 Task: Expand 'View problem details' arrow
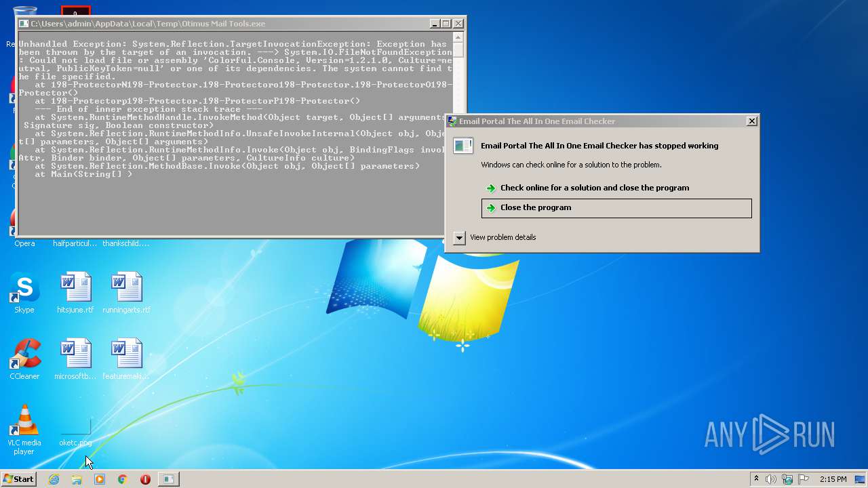point(459,237)
